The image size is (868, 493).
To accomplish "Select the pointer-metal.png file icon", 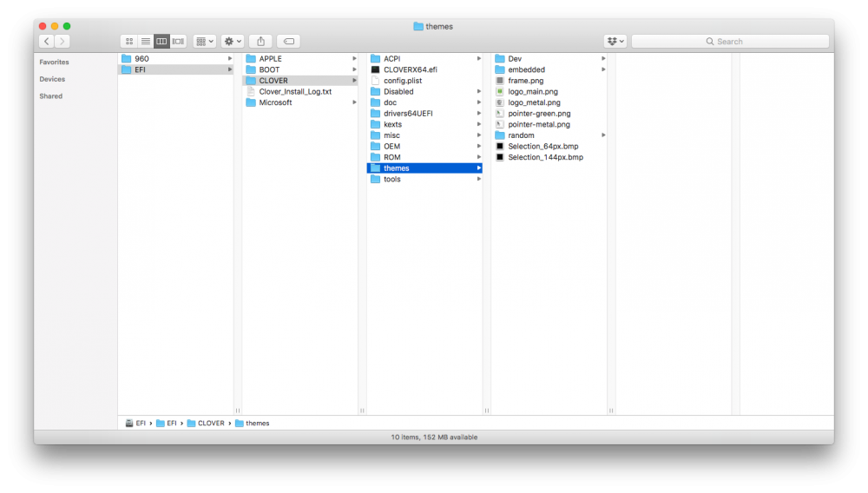I will tap(500, 124).
